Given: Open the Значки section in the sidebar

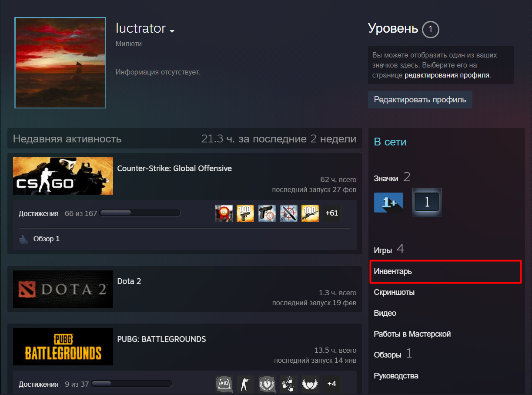Looking at the screenshot, I should 386,179.
